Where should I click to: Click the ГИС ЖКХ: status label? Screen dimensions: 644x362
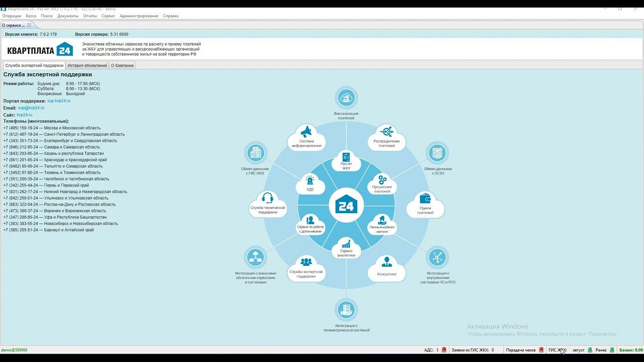pyautogui.click(x=557, y=350)
